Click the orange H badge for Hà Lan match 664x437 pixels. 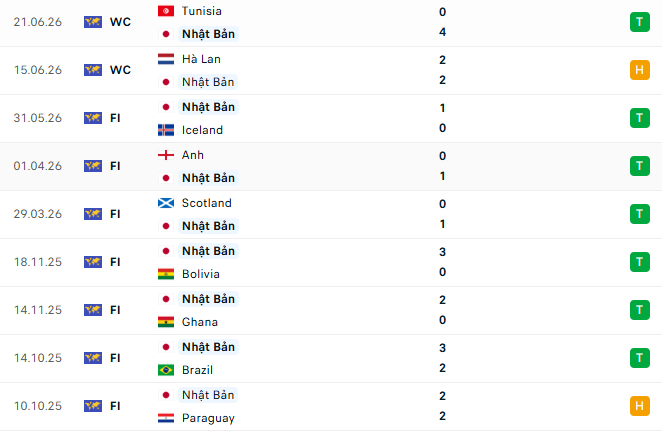(639, 70)
